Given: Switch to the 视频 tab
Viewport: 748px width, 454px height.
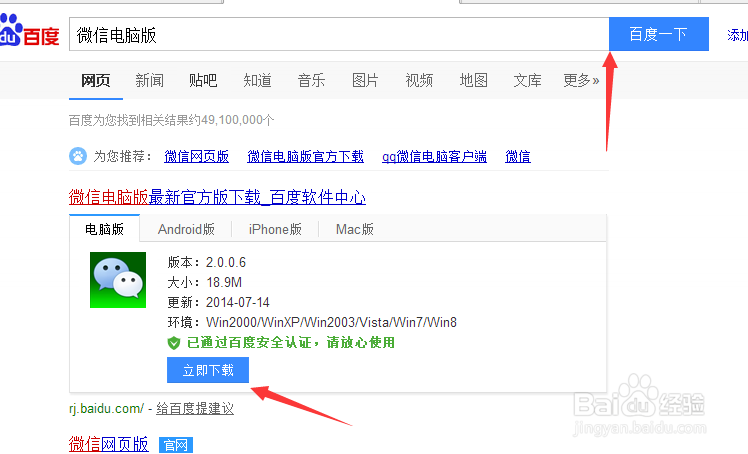Looking at the screenshot, I should pos(419,80).
